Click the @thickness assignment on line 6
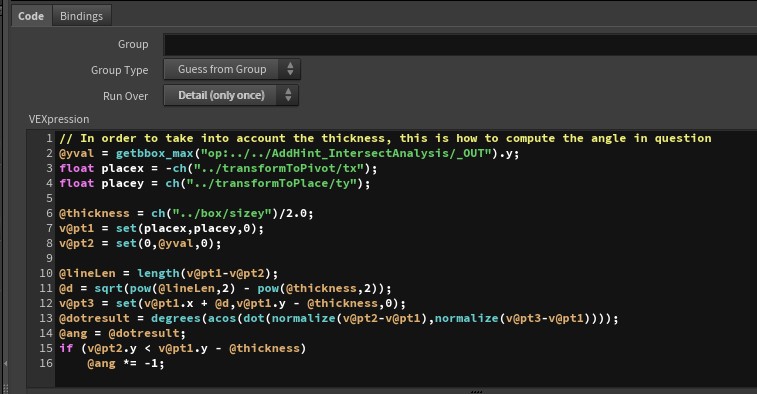This screenshot has height=394, width=757. (186, 213)
